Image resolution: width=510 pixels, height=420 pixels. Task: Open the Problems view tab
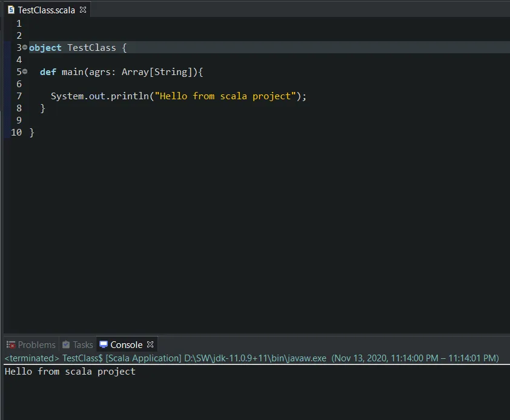point(31,344)
